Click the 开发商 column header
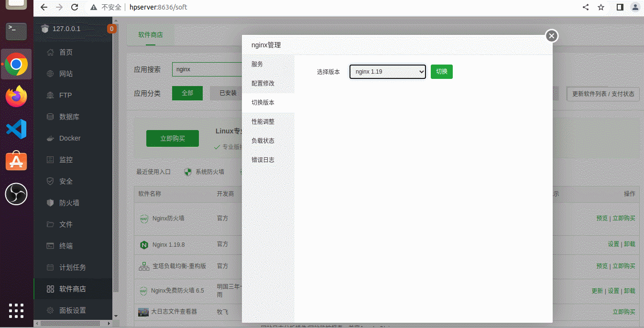The height and width of the screenshot is (328, 644). [x=226, y=194]
